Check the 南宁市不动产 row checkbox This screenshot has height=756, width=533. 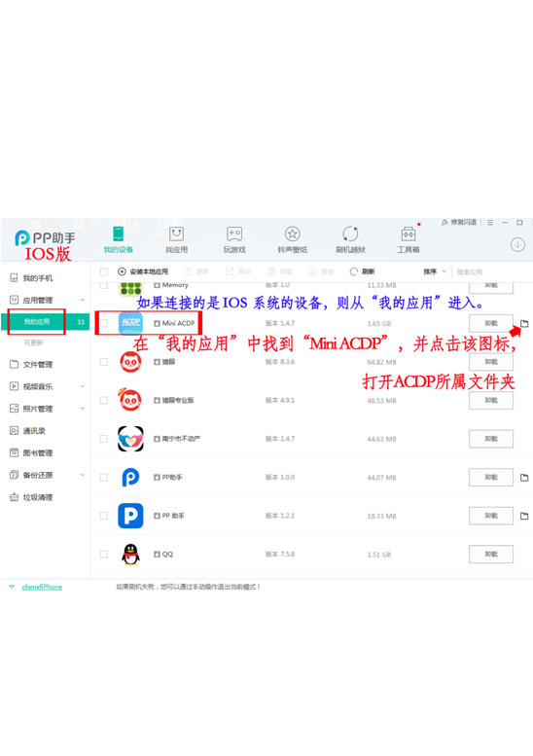[104, 439]
